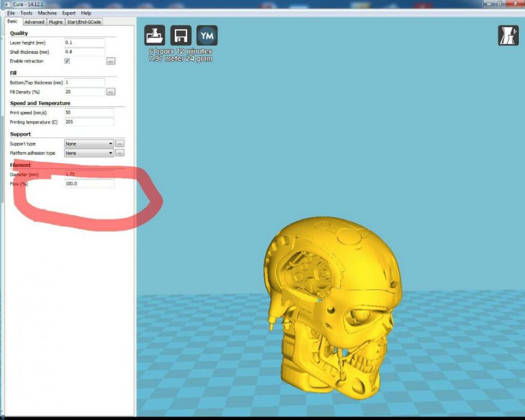Click the filament Diameter input field
Screen dimensions: 525x420
tap(89, 174)
